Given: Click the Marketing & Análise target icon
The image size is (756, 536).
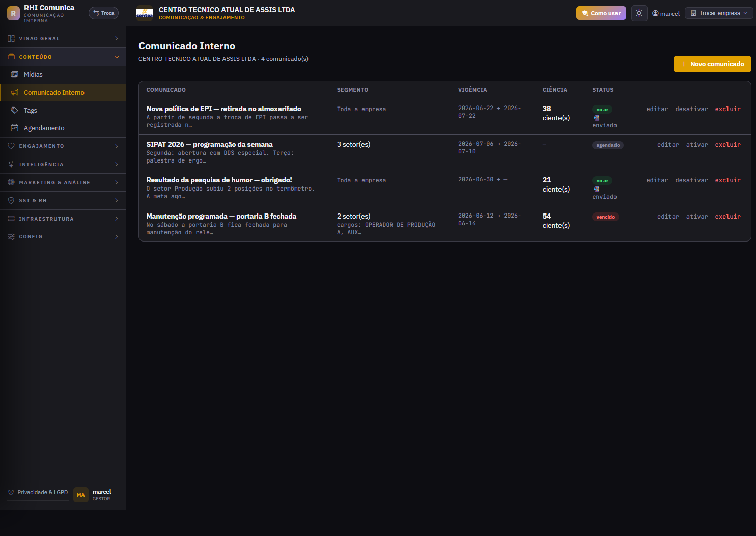Looking at the screenshot, I should (11, 182).
